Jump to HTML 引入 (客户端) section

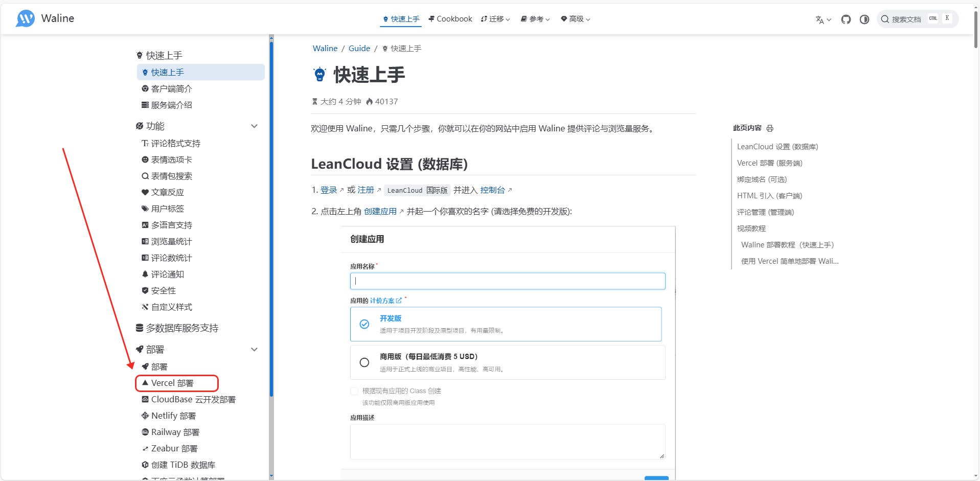pyautogui.click(x=769, y=196)
